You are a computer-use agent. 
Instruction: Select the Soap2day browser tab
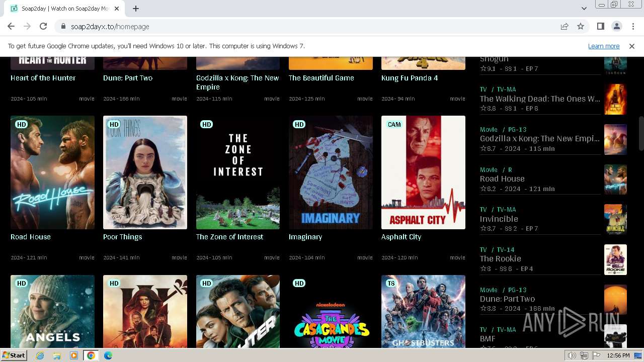64,9
